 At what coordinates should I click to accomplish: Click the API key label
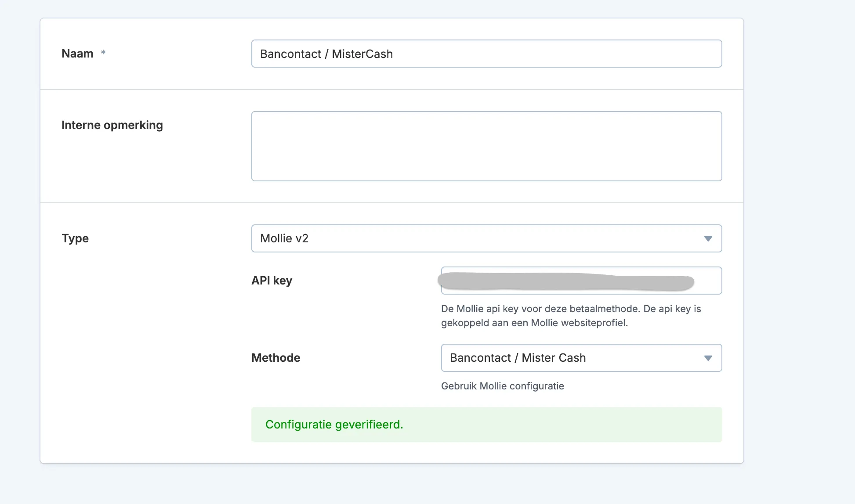pyautogui.click(x=272, y=281)
